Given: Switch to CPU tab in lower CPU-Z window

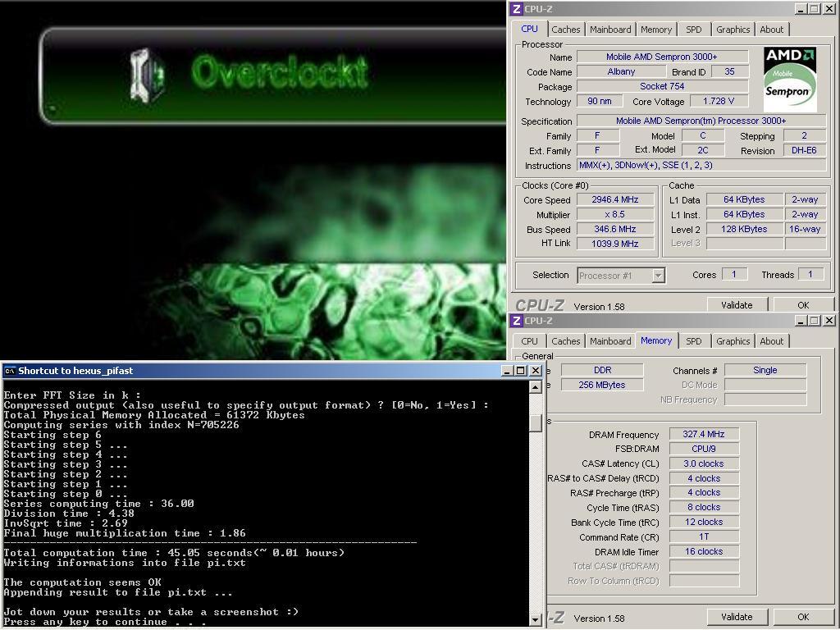Looking at the screenshot, I should click(x=529, y=341).
